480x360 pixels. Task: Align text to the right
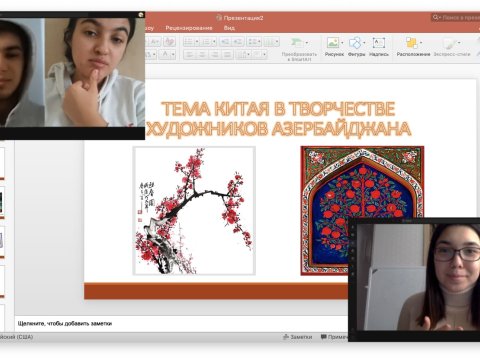215,54
